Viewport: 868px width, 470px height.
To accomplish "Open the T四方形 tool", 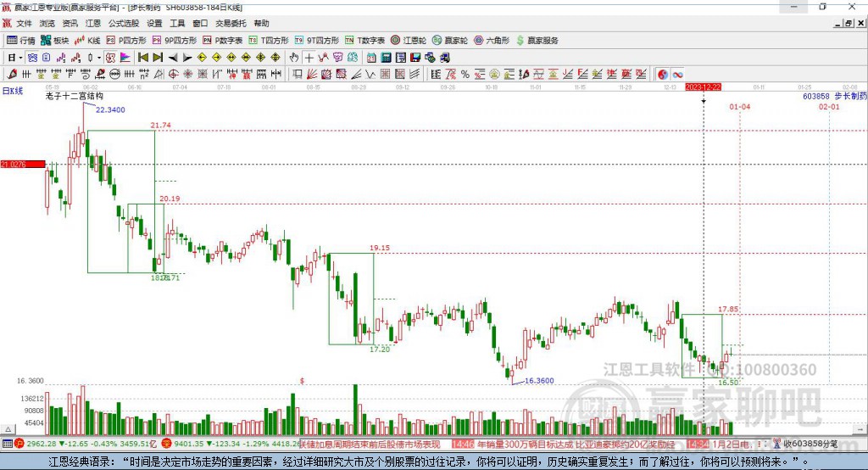I will (x=269, y=41).
